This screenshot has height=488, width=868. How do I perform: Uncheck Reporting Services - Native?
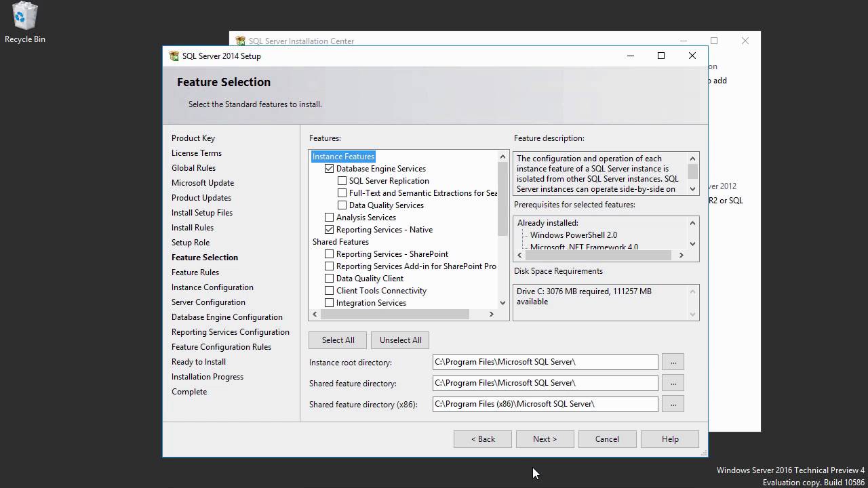330,230
